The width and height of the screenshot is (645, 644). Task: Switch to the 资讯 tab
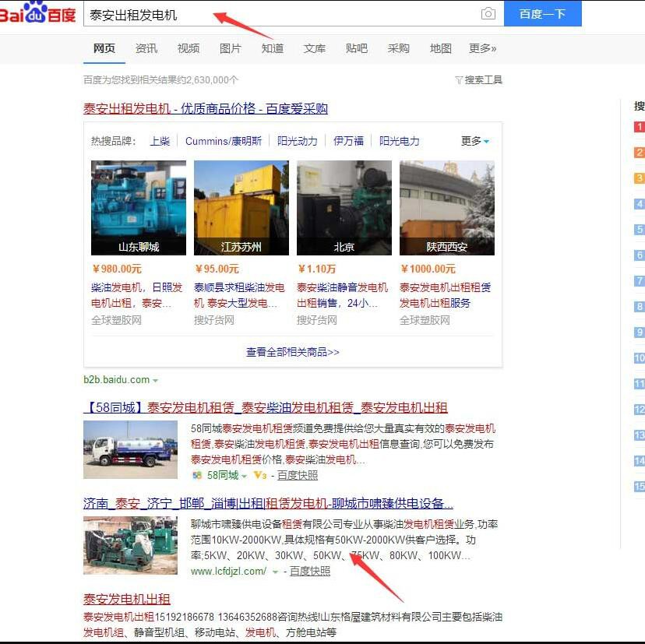[x=146, y=48]
